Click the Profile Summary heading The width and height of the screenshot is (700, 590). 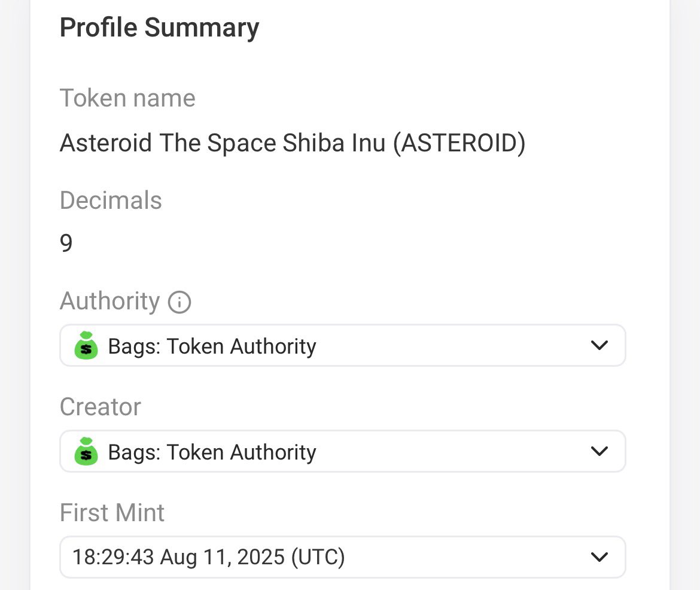pyautogui.click(x=159, y=28)
